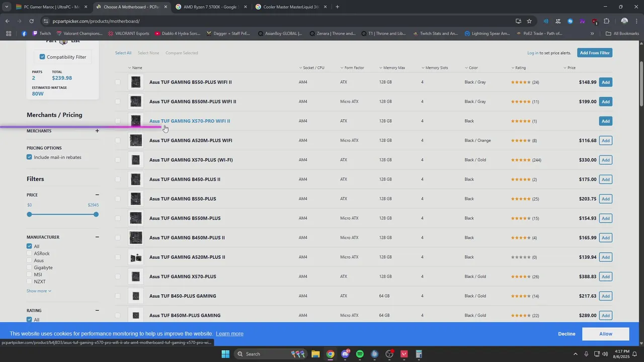This screenshot has height=362, width=644.
Task: Sort by Memory Max column
Action: tap(392, 67)
